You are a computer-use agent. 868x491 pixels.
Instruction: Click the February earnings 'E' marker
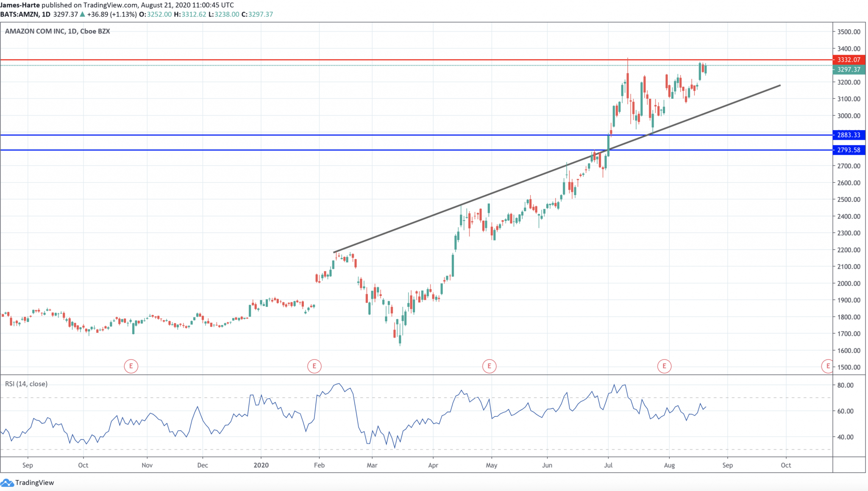tap(314, 365)
